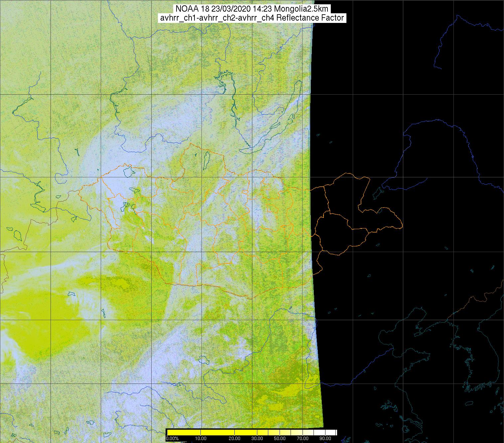Click the "0.00%" colorbar label
The width and height of the screenshot is (504, 443).
(172, 438)
